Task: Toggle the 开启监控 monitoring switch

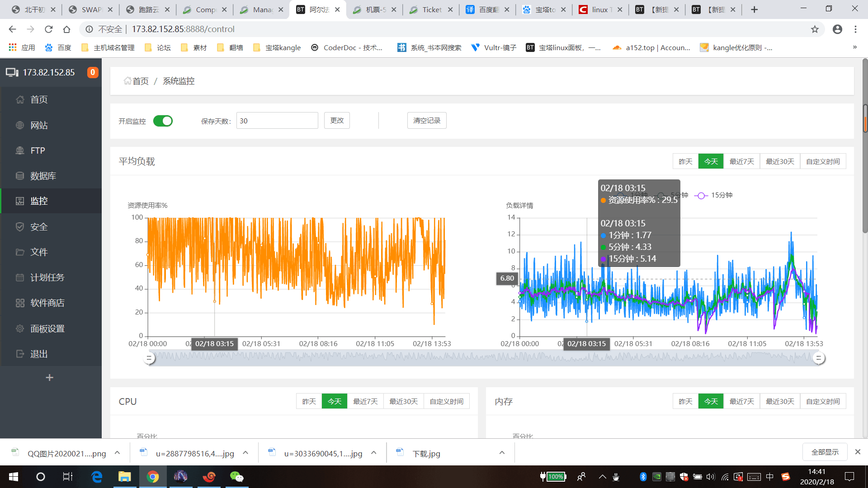Action: point(163,121)
